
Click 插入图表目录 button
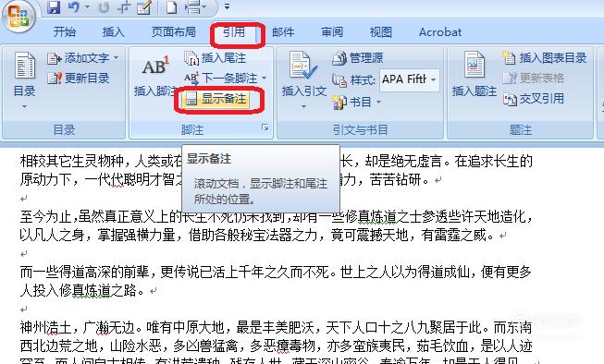pyautogui.click(x=544, y=58)
